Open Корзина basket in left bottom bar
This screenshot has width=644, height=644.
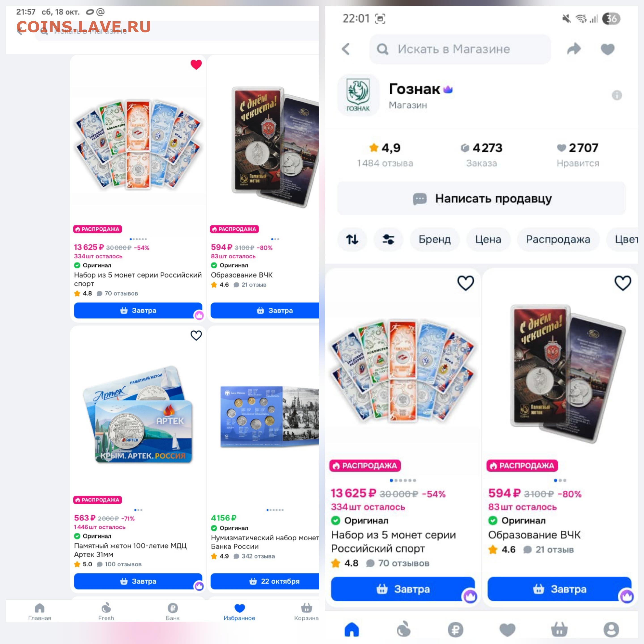point(306,612)
